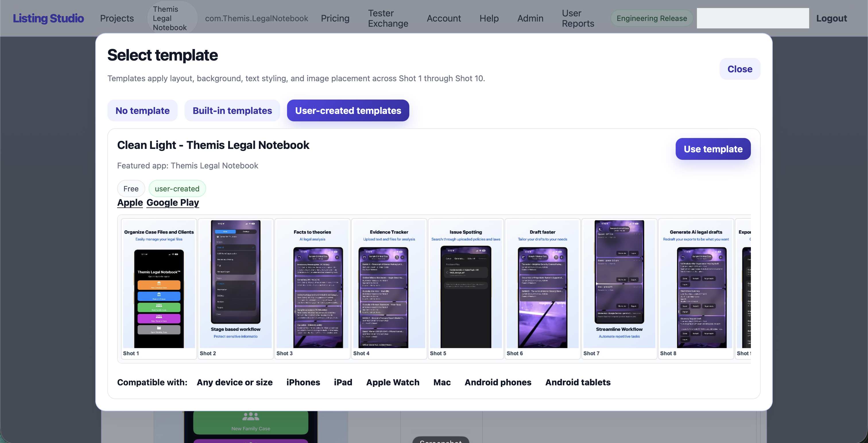The image size is (868, 443).
Task: Go to the Pricing page
Action: click(335, 18)
